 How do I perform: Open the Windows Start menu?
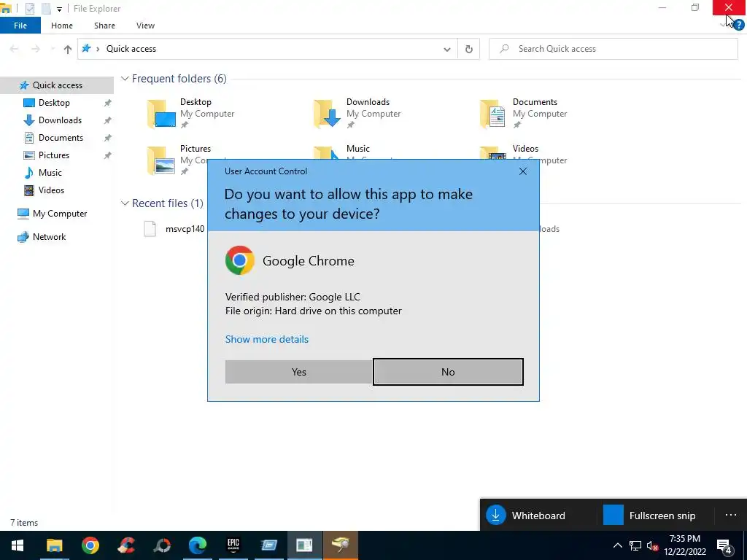(x=18, y=545)
